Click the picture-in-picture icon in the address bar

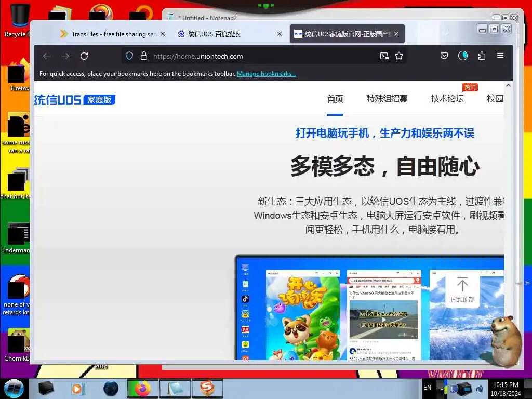point(384,56)
